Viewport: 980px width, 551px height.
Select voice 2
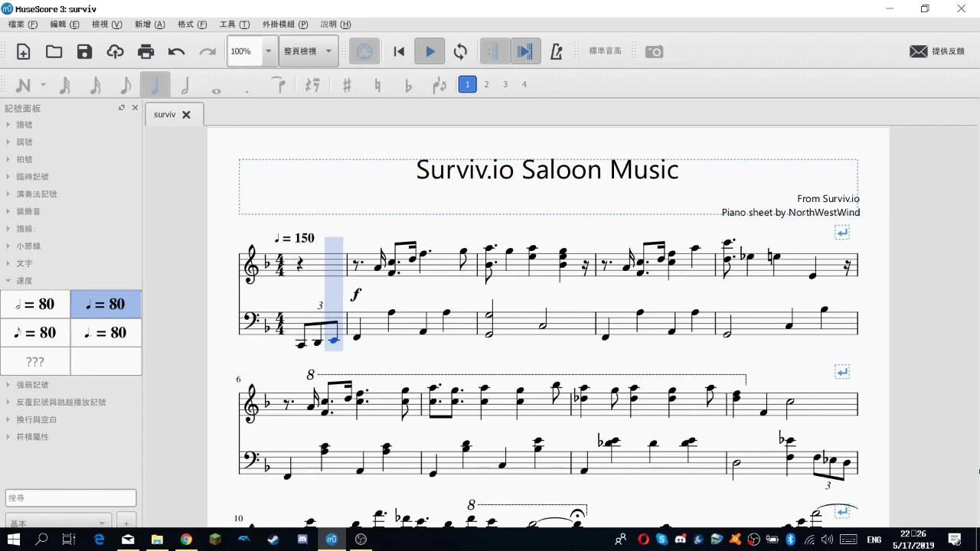[486, 84]
